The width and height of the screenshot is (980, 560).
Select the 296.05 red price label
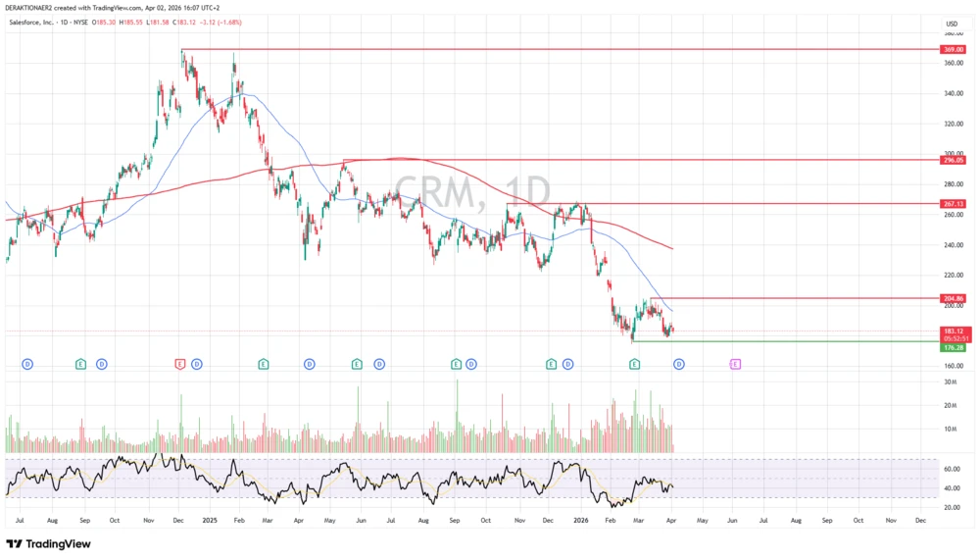coord(954,160)
